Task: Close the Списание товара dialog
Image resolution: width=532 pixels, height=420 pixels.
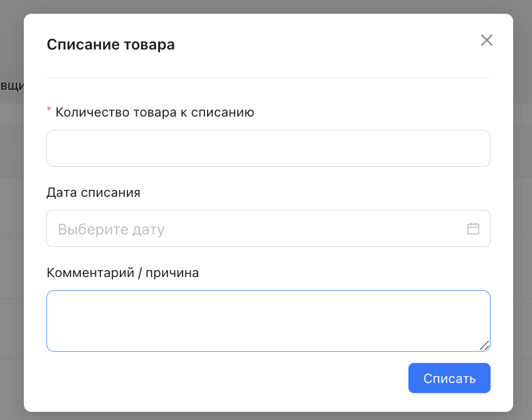Action: pyautogui.click(x=487, y=40)
